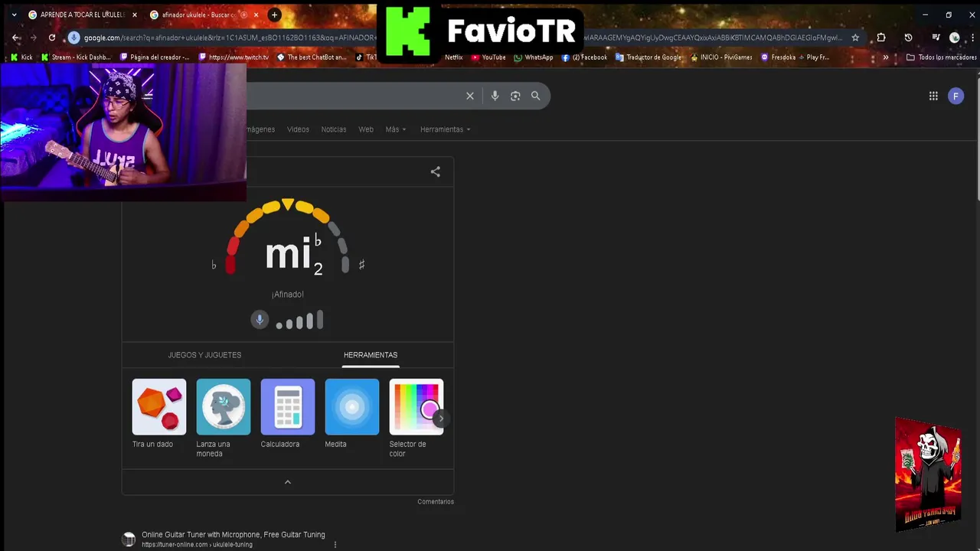Viewport: 980px width, 551px height.
Task: Open the YouTube bookmark
Action: (488, 57)
